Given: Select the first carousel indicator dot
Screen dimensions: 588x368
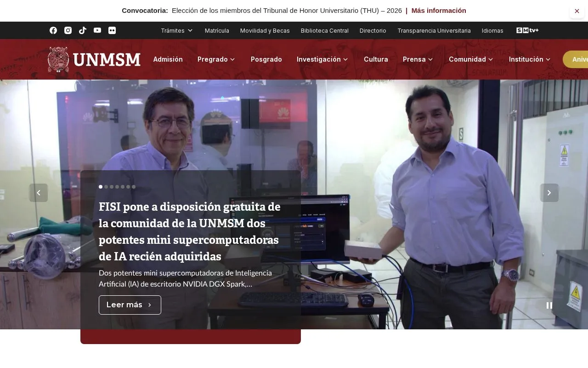Looking at the screenshot, I should pos(101,187).
